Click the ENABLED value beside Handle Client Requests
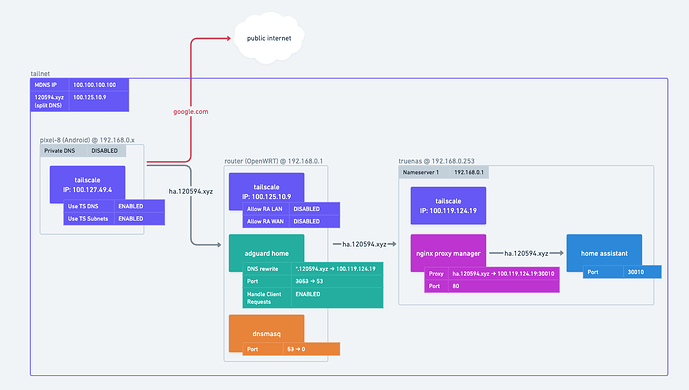This screenshot has width=689, height=390. click(337, 298)
